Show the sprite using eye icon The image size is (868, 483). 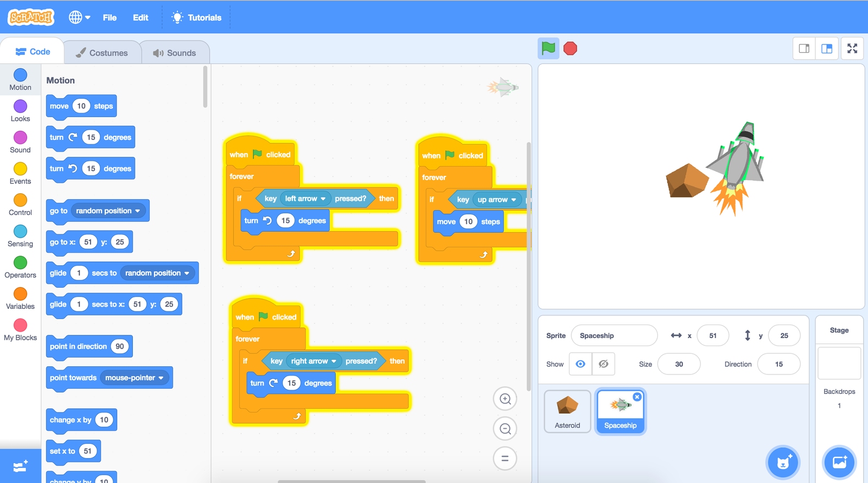pos(580,364)
